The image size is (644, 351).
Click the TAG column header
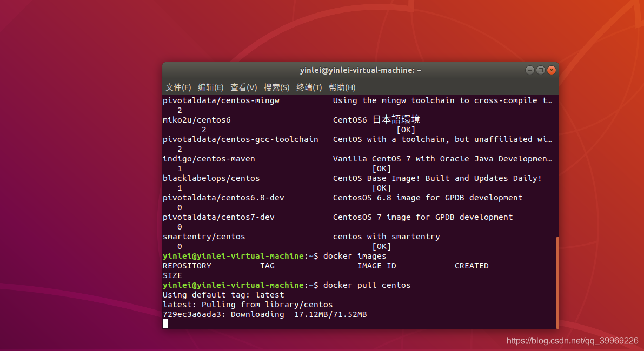click(267, 266)
